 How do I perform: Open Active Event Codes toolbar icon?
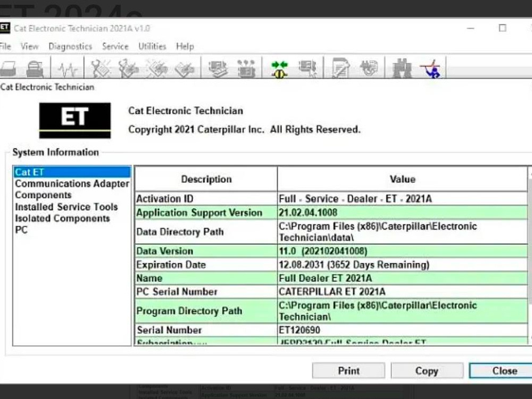156,68
